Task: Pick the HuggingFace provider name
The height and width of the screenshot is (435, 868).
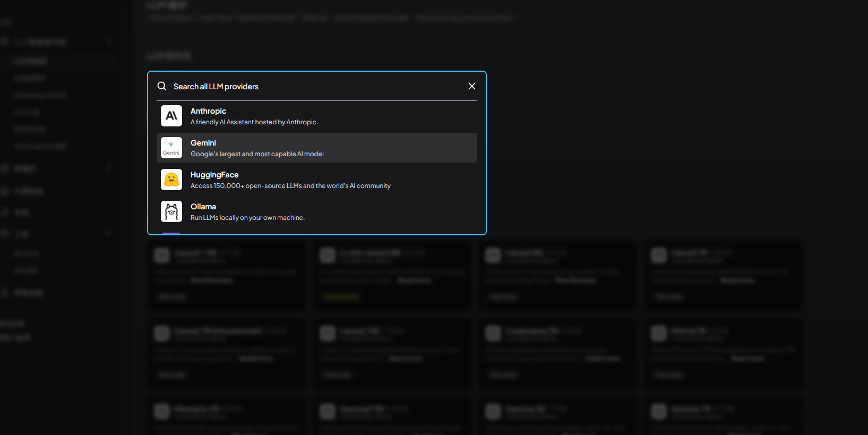Action: [x=214, y=175]
